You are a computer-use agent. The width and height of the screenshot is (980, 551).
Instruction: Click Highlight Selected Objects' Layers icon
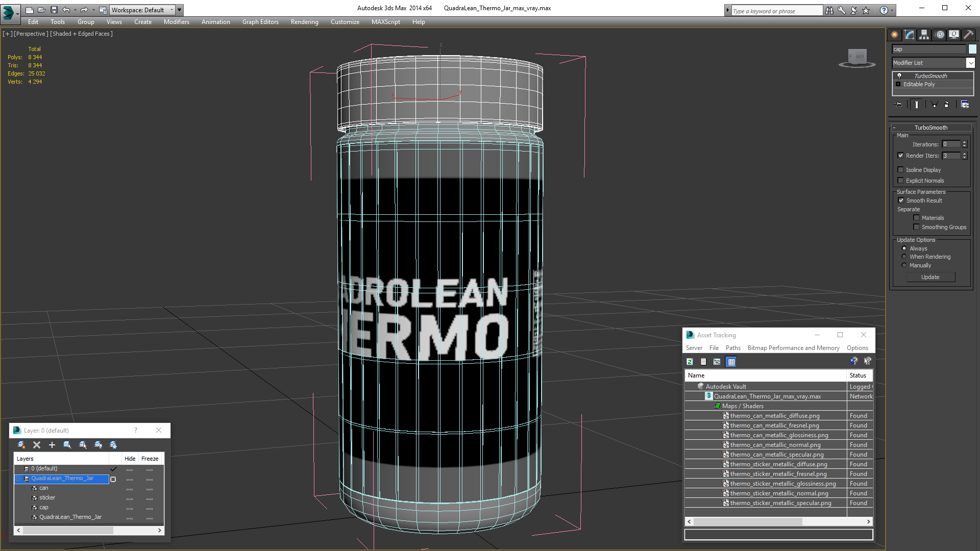coord(83,445)
